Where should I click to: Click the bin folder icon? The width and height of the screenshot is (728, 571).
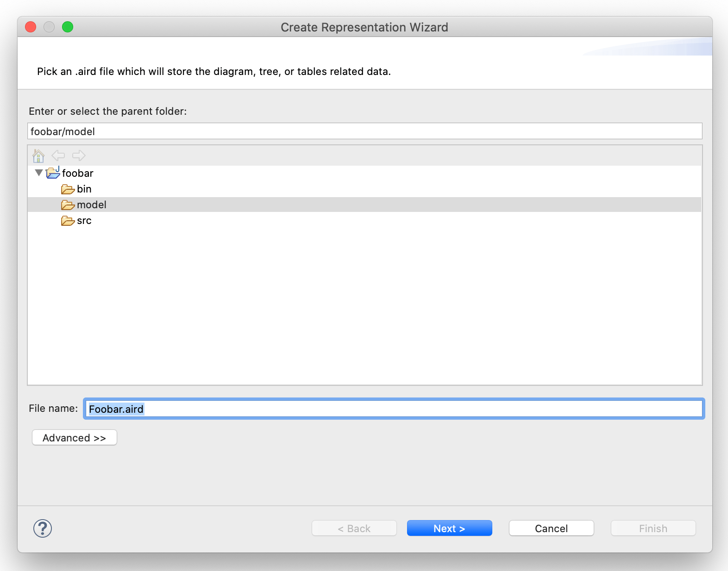point(68,189)
